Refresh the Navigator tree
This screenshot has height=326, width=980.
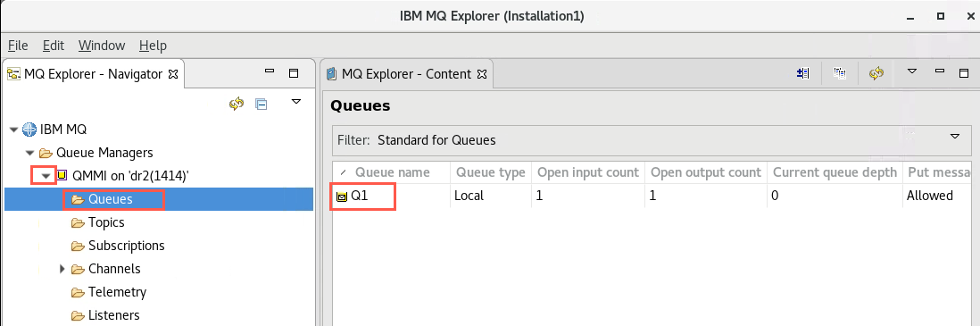pos(237,104)
